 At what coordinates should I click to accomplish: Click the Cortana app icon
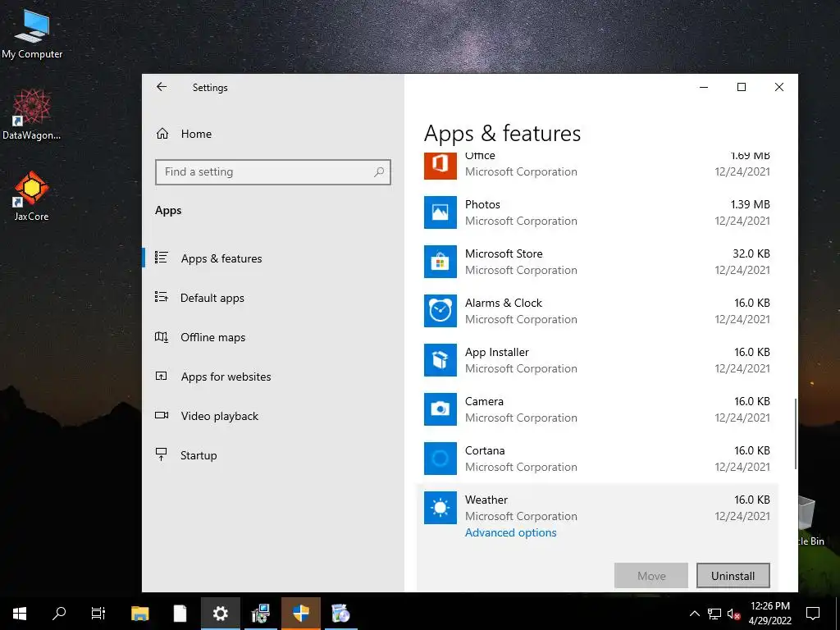440,459
